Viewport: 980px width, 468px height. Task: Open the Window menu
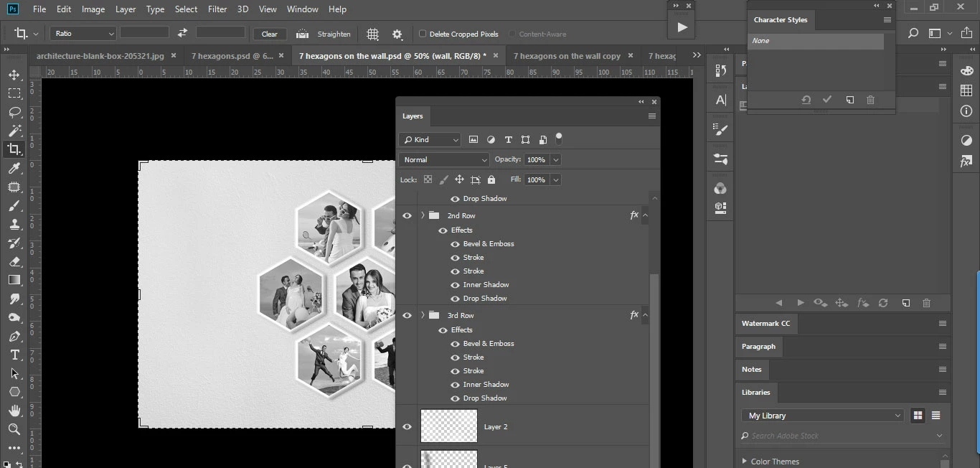coord(302,9)
